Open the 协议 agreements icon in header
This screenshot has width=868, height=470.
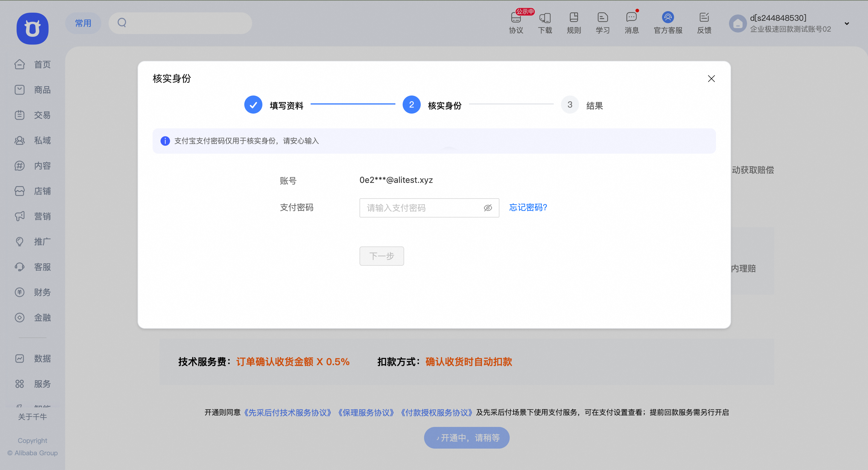click(x=516, y=23)
